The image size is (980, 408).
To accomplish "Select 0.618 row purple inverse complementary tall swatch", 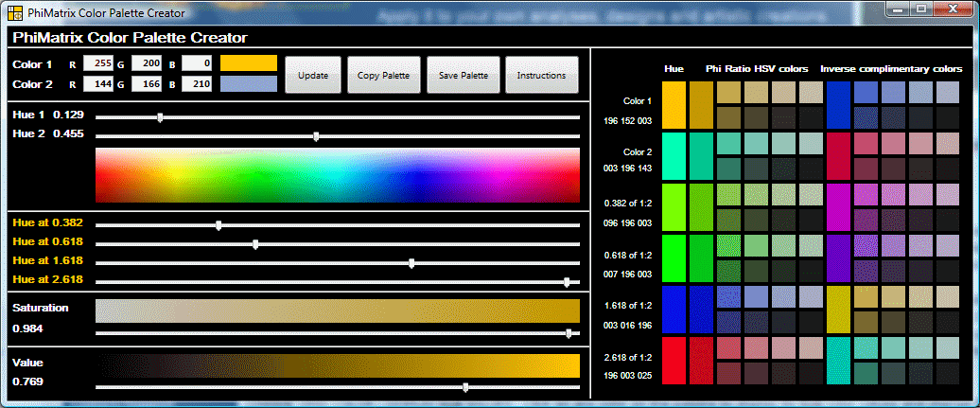I will tap(838, 258).
